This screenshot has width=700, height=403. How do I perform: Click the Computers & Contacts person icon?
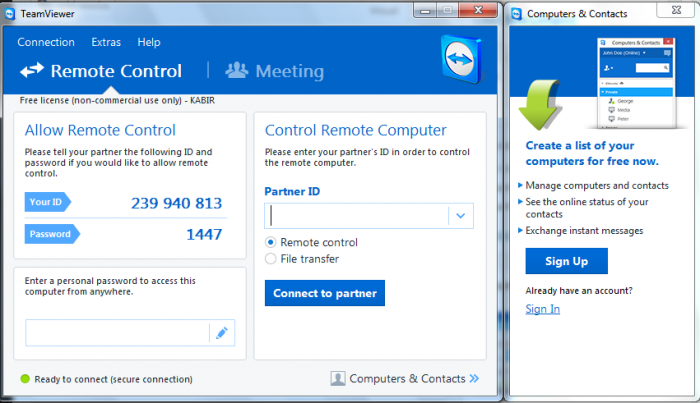pos(339,379)
